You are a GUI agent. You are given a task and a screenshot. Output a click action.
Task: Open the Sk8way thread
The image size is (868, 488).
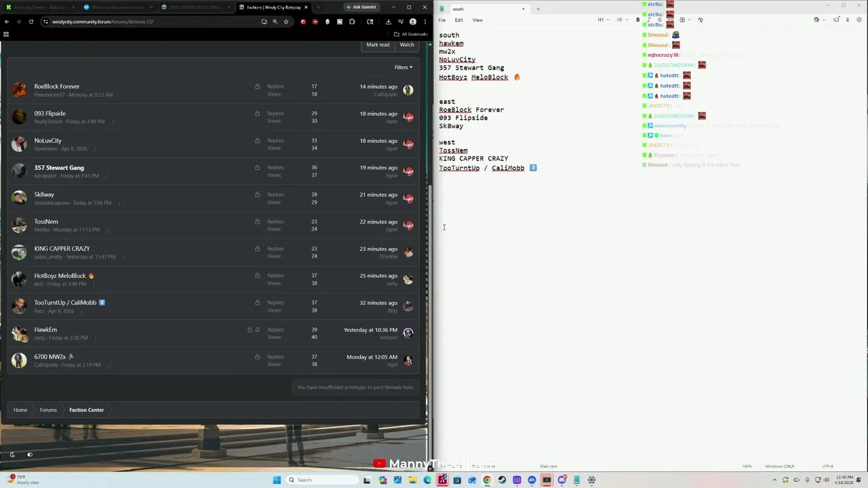tap(44, 195)
